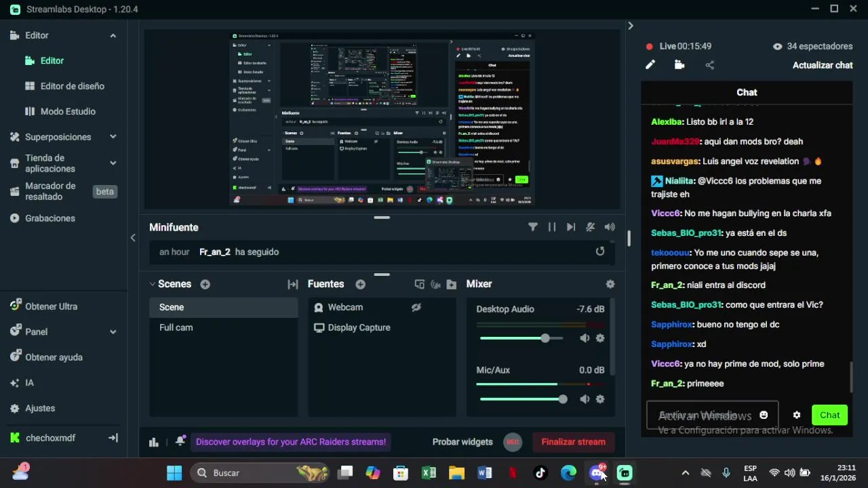Viewport: 868px width, 488px height.
Task: Select the Display Capture source
Action: click(x=382, y=327)
